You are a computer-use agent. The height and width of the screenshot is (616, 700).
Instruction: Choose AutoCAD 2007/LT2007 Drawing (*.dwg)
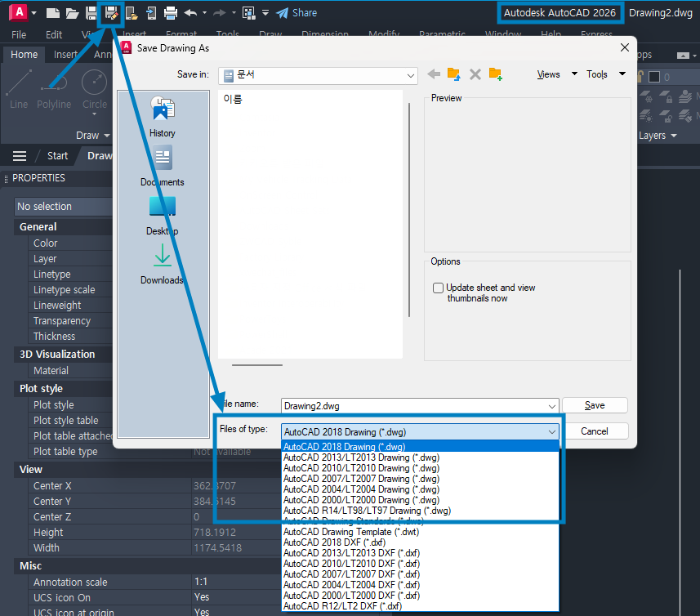(x=420, y=479)
